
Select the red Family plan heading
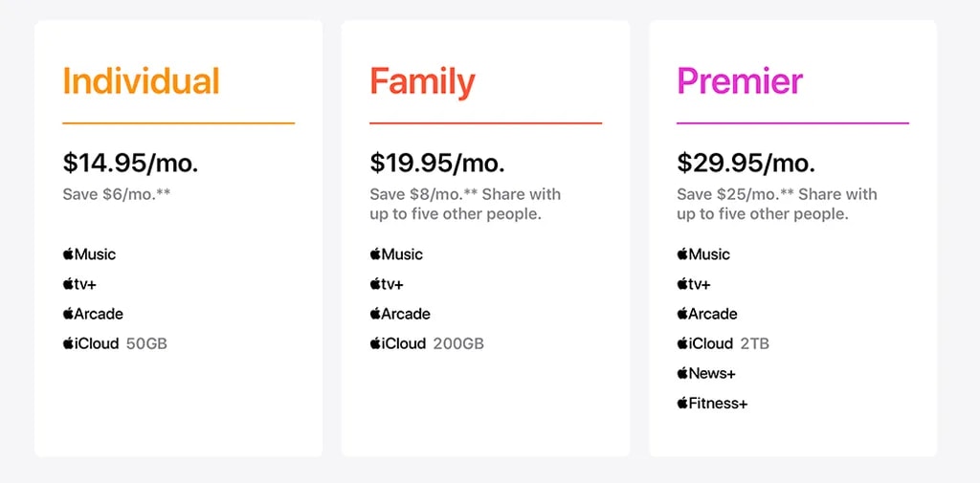422,82
